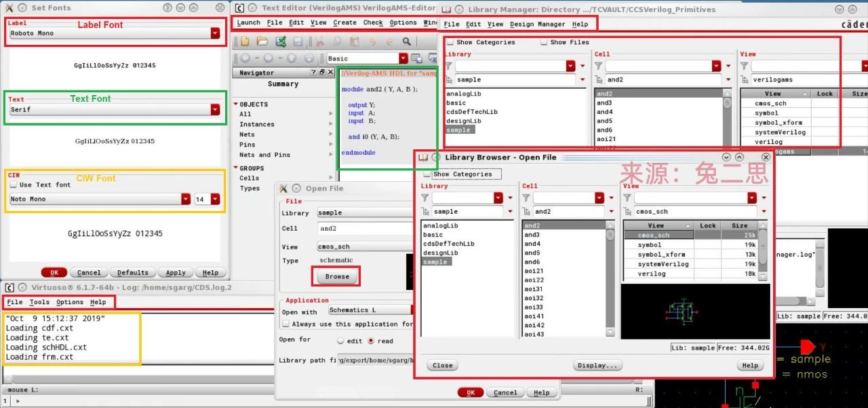This screenshot has width=868, height=408.
Task: Open the Label font dropdown showing Roboto Mono
Action: [x=215, y=33]
